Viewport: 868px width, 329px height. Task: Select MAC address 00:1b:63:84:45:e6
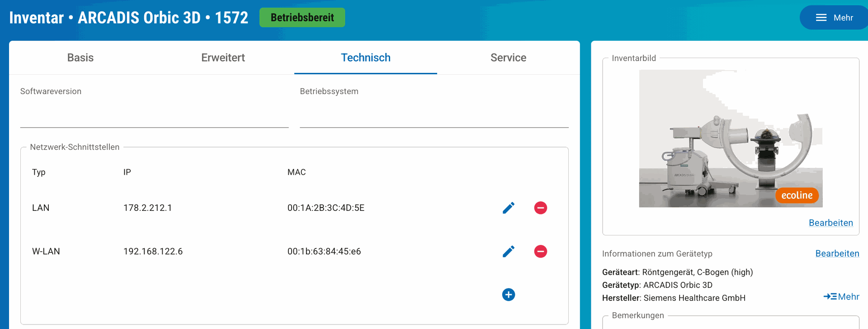[x=324, y=251]
